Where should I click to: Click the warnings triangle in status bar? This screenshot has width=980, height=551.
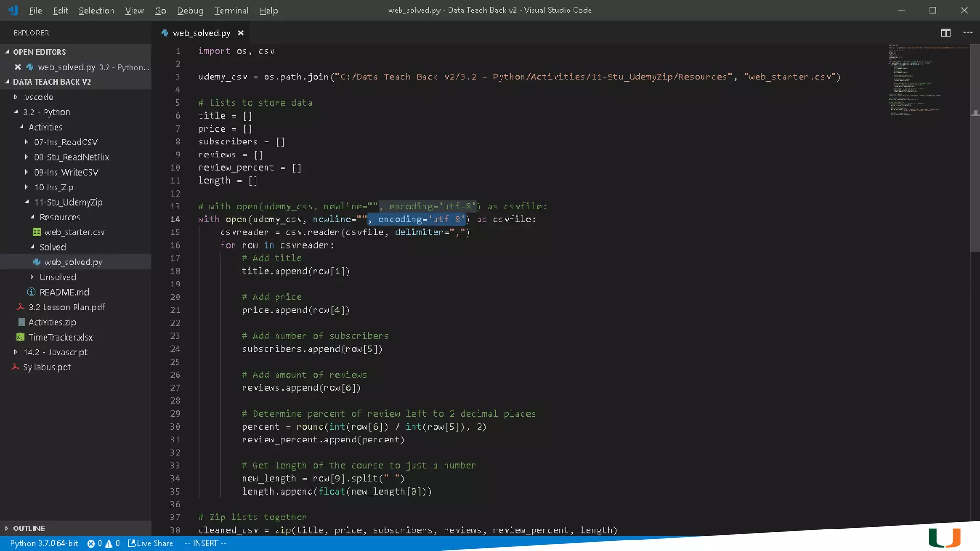[109, 543]
